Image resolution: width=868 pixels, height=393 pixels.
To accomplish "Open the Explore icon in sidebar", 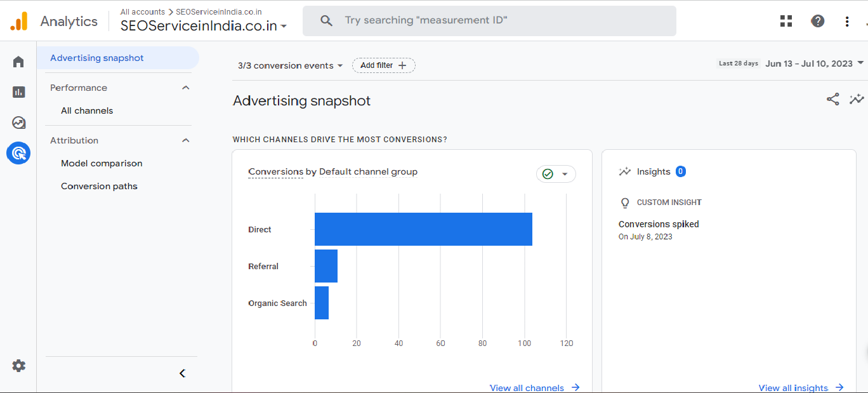I will coord(18,123).
